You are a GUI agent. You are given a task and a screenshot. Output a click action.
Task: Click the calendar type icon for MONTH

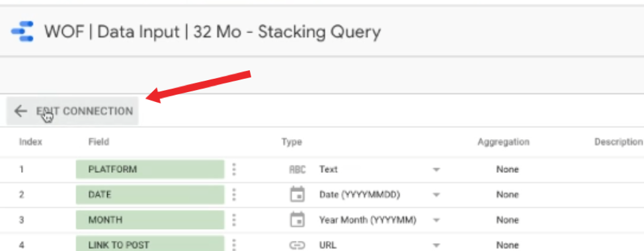[x=298, y=220]
